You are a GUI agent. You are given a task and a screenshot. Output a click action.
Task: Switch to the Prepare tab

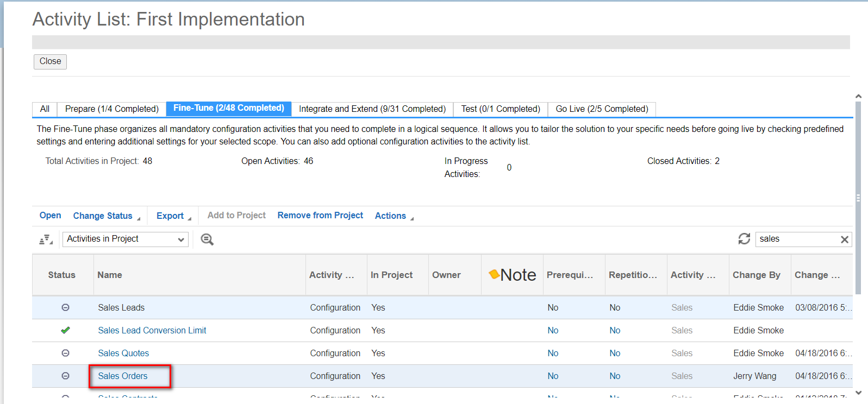click(x=111, y=109)
